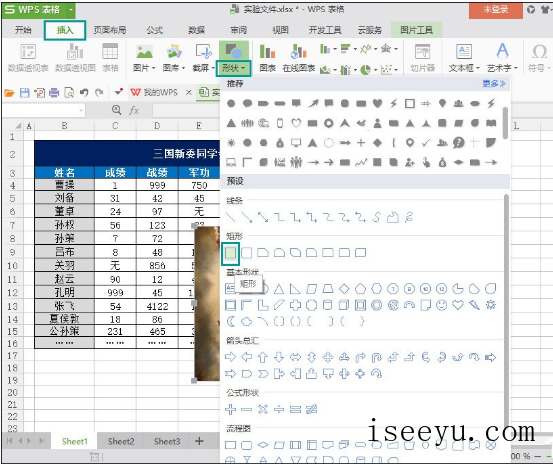Click the redo icon
This screenshot has height=464, width=553.
coord(99,93)
